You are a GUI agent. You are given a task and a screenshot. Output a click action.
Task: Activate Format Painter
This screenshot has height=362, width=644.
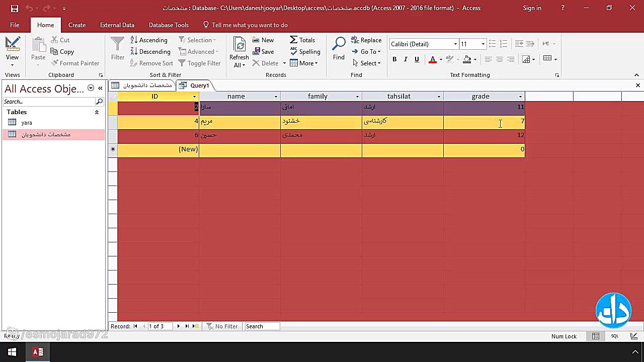(75, 63)
